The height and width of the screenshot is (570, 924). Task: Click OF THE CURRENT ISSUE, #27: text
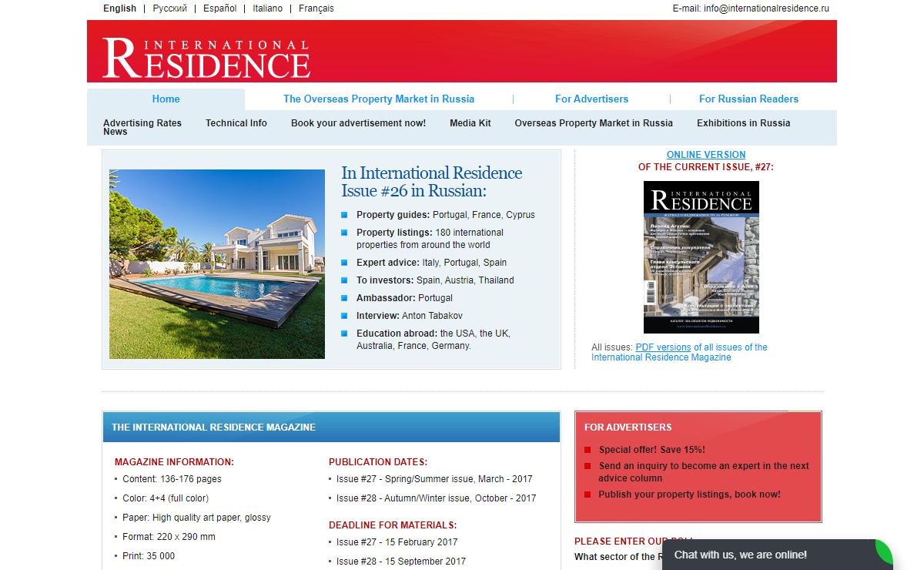point(706,166)
